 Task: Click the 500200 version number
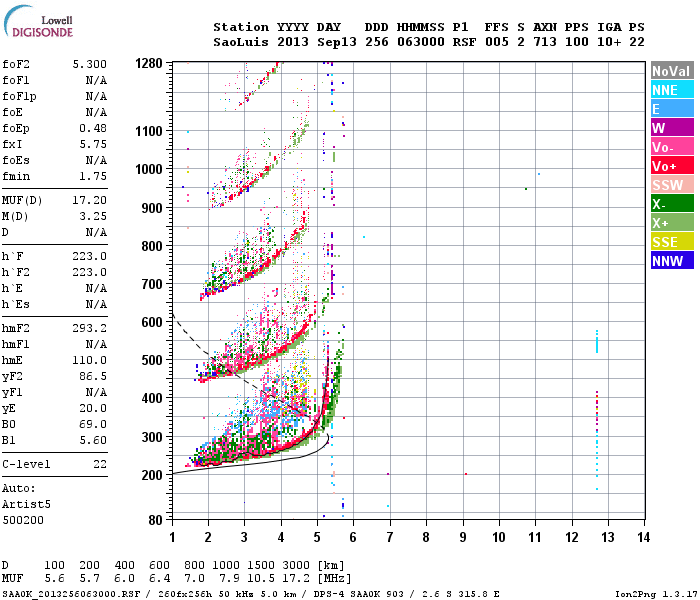(23, 520)
